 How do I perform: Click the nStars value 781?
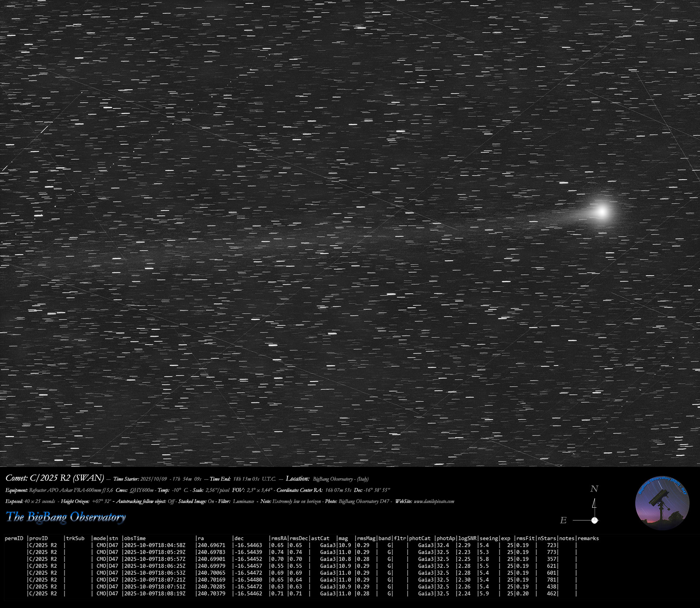click(x=551, y=580)
